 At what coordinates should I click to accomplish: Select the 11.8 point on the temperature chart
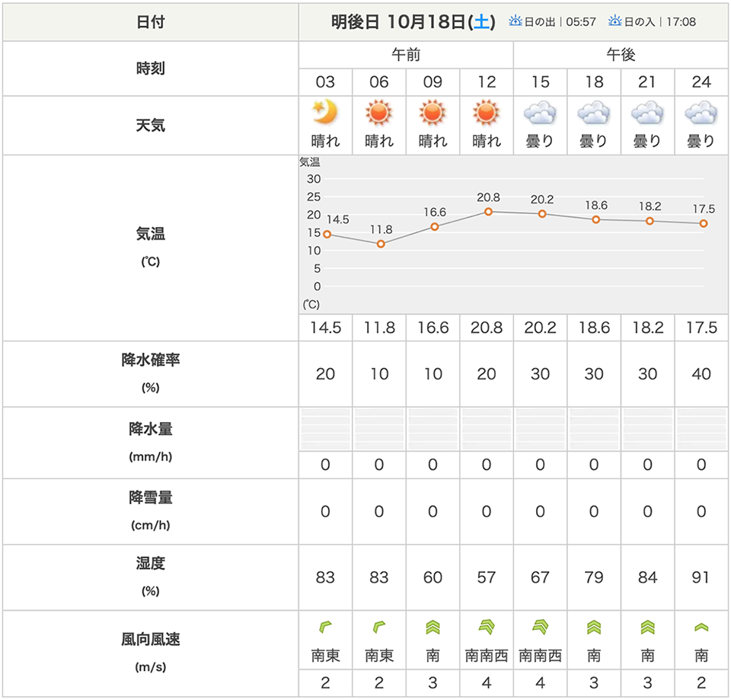coord(381,244)
